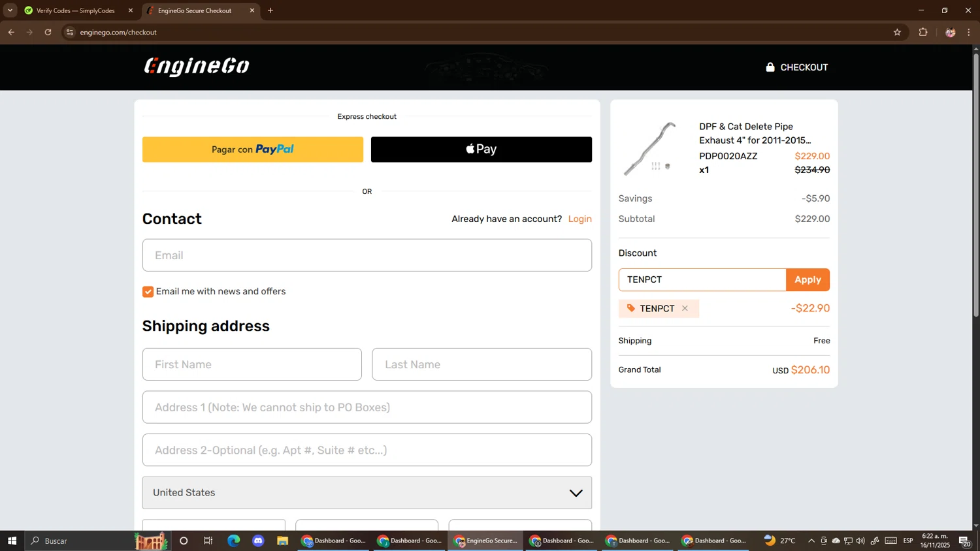The height and width of the screenshot is (551, 980).
Task: Focus the Address 2-Optional field
Action: [x=367, y=450]
